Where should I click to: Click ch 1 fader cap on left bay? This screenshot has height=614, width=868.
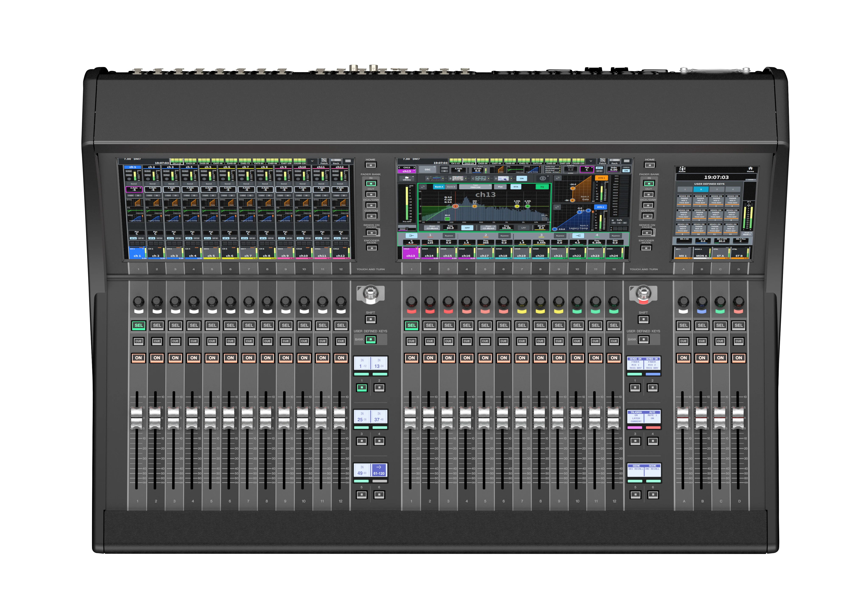137,418
